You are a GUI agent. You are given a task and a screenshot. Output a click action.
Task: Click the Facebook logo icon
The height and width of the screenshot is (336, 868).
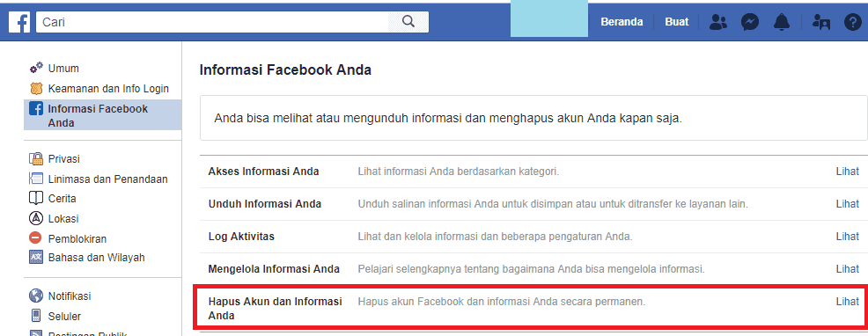19,22
